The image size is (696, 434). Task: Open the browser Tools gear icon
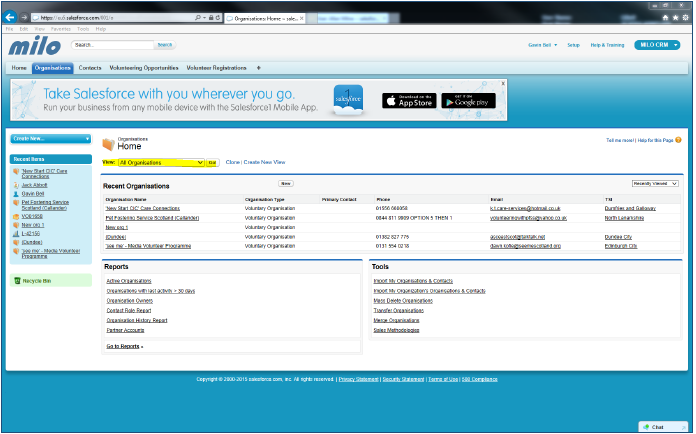coord(685,18)
